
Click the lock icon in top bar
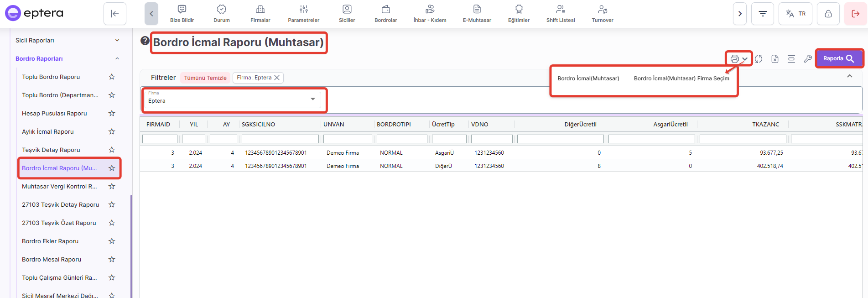(828, 14)
